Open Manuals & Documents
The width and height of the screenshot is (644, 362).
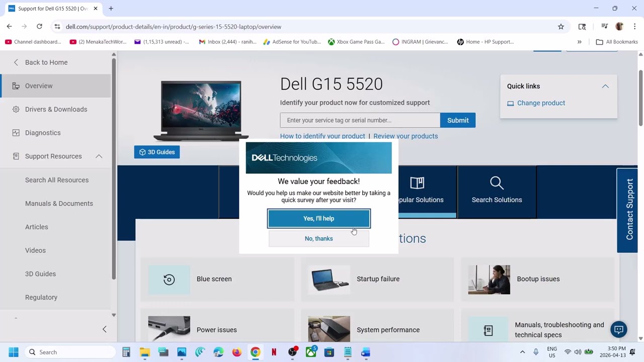click(x=59, y=204)
